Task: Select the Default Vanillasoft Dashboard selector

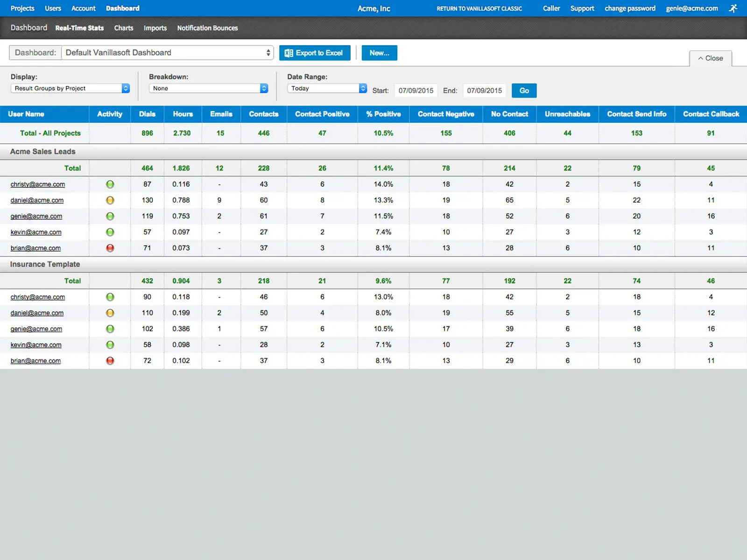Action: pyautogui.click(x=167, y=53)
